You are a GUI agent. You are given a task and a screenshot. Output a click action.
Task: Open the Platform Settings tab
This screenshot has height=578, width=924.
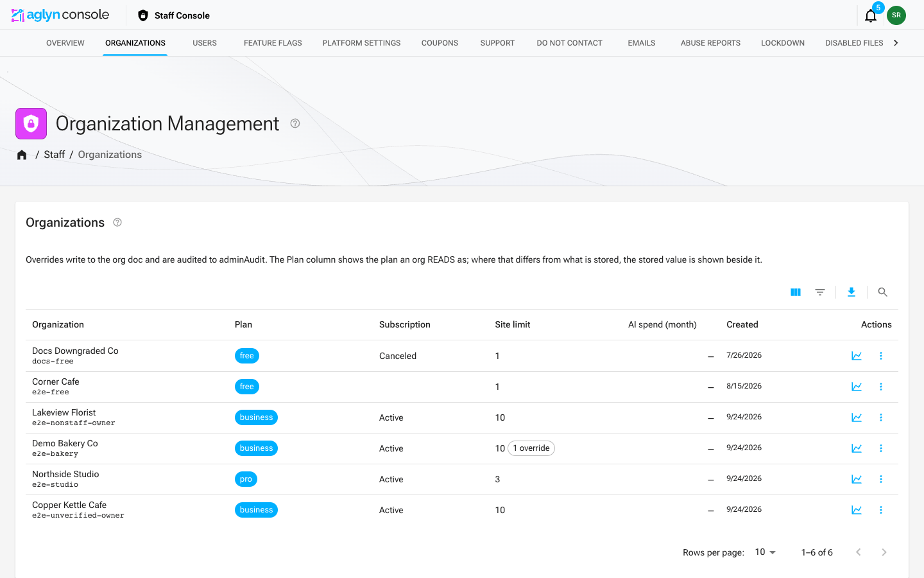coord(362,43)
